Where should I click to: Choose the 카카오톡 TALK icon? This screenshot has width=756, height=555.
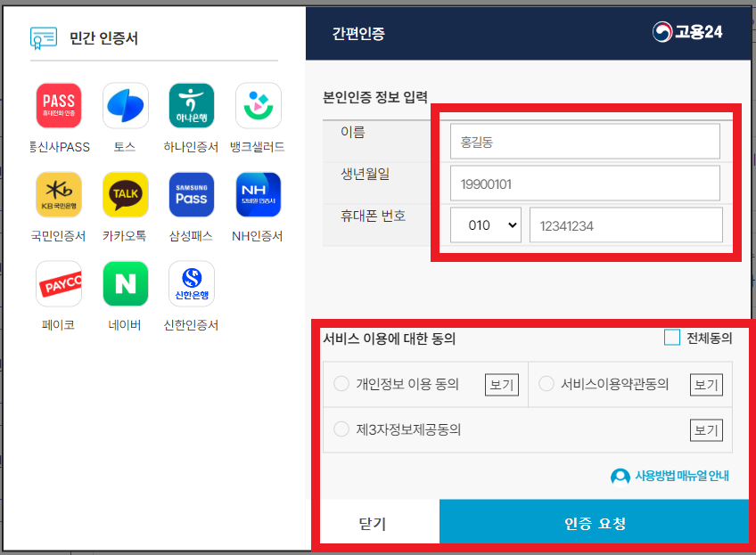pos(126,194)
